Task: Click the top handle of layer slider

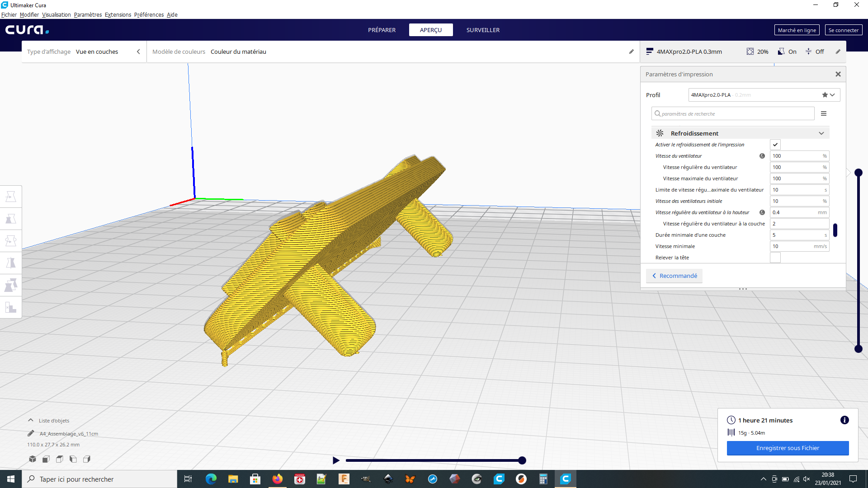Action: click(859, 173)
